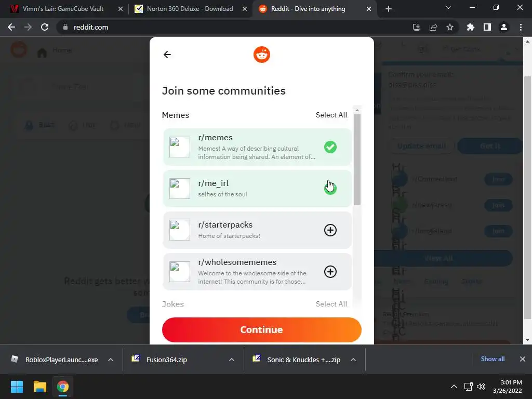Open the volume tray icon
532x399 pixels.
click(481, 387)
